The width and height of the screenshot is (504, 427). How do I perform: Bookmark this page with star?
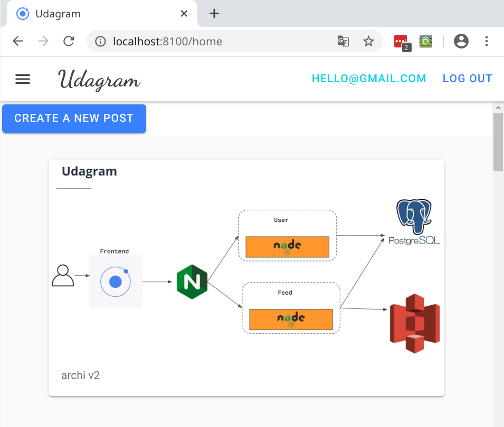[x=368, y=41]
